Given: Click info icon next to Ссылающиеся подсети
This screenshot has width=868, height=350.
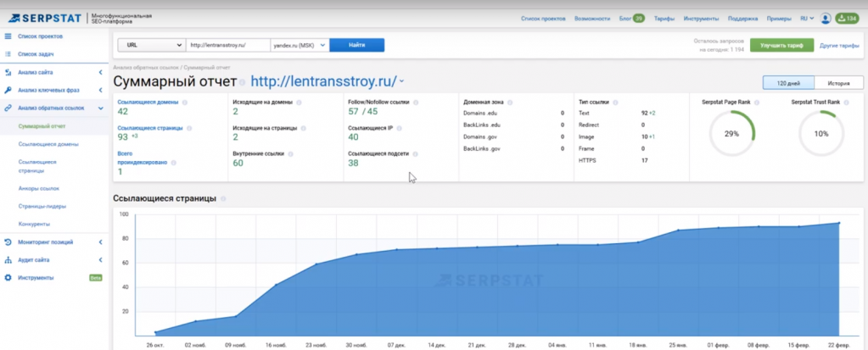Looking at the screenshot, I should coord(415,153).
